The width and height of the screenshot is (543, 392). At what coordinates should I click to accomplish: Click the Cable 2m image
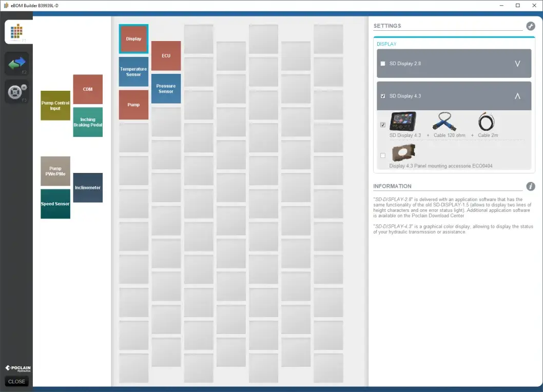point(486,121)
